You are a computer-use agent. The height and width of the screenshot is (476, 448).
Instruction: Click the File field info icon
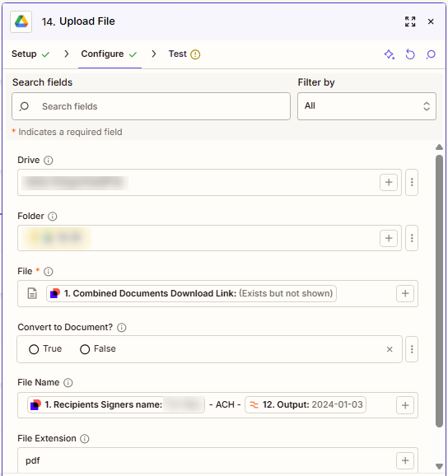coord(49,272)
